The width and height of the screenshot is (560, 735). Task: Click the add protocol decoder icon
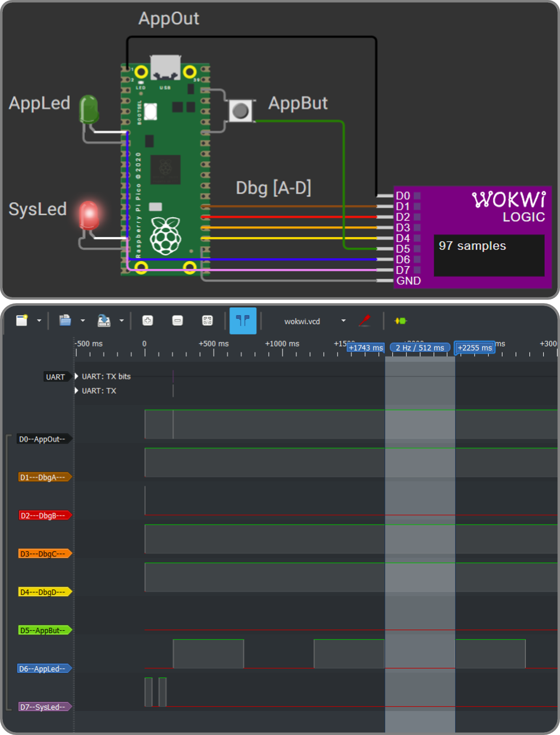tap(400, 321)
